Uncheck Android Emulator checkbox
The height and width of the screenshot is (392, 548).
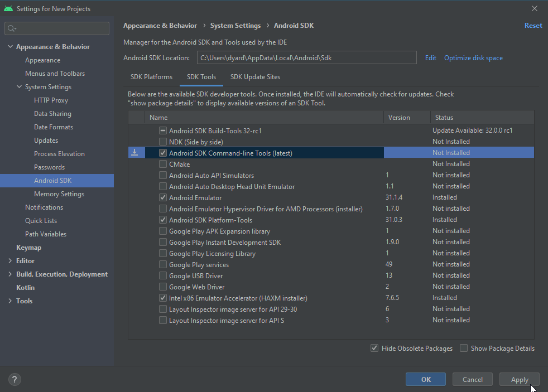pyautogui.click(x=163, y=197)
